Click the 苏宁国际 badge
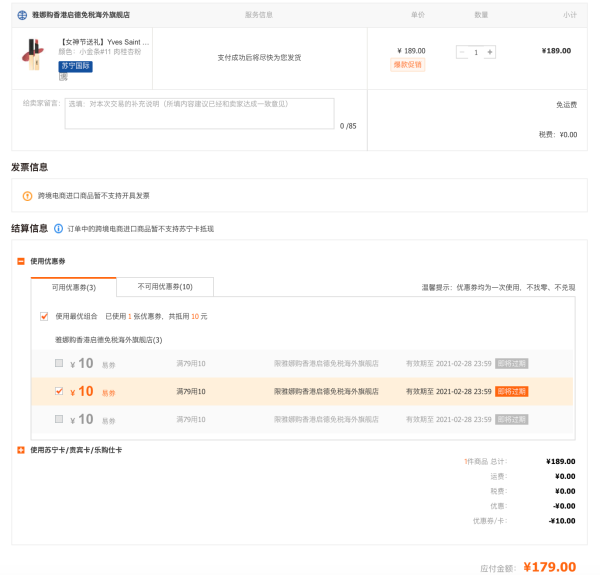 [x=75, y=66]
